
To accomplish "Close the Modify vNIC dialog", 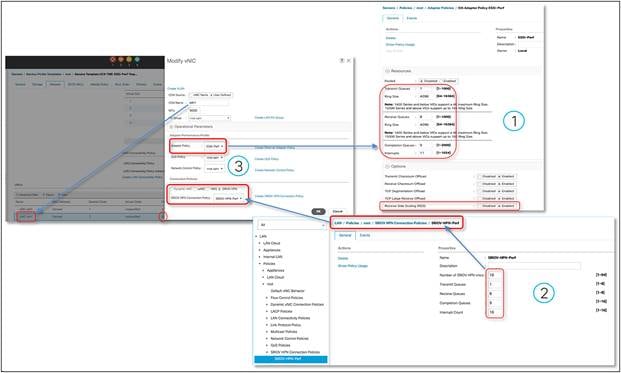I will pyautogui.click(x=349, y=61).
